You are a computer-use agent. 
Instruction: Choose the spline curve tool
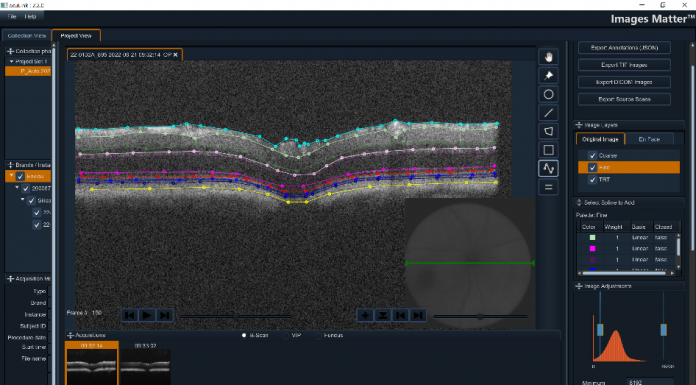(x=549, y=169)
